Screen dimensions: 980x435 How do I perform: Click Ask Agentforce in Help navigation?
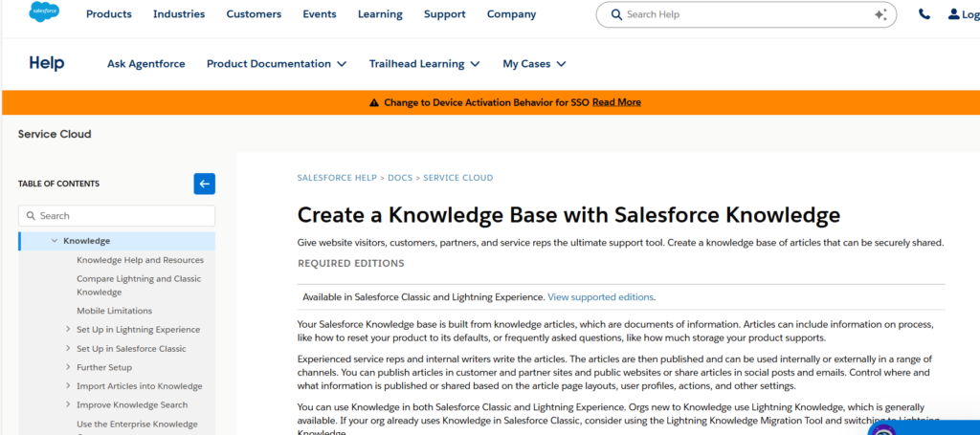(145, 64)
